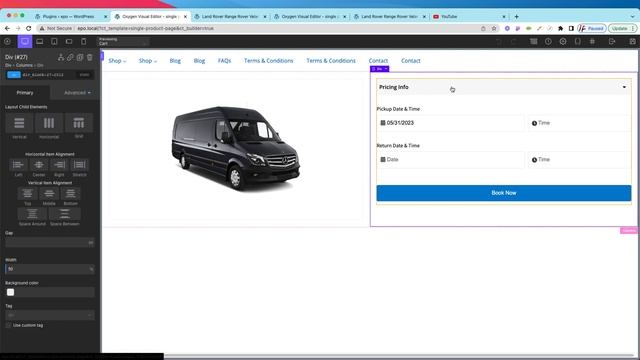640x360 pixels.
Task: Switch to the Primary tab
Action: 25,93
